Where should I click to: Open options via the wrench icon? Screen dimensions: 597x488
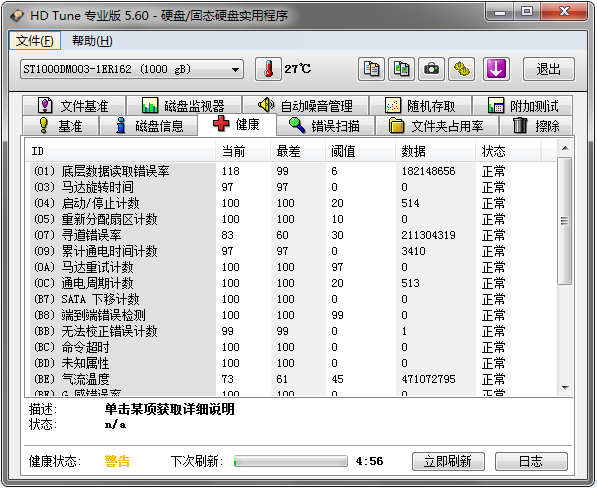click(x=461, y=69)
